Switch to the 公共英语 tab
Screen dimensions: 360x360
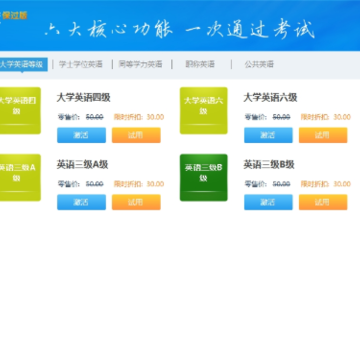point(259,64)
